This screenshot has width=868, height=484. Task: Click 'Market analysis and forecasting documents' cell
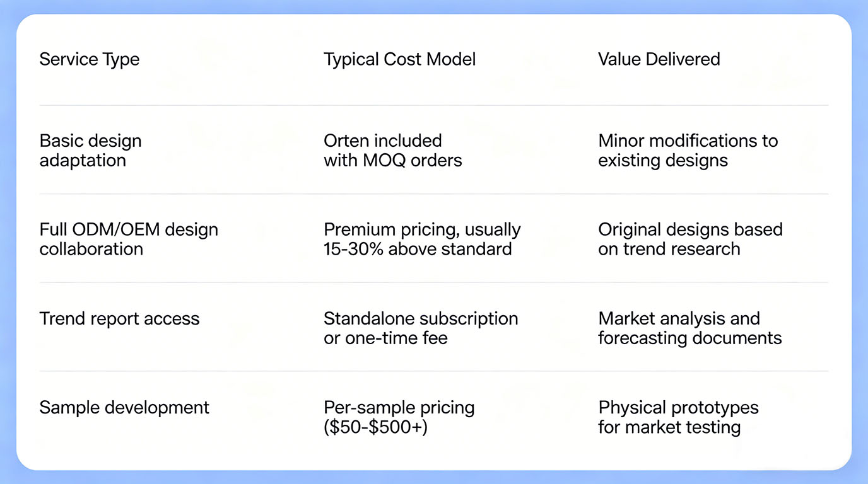[689, 328]
